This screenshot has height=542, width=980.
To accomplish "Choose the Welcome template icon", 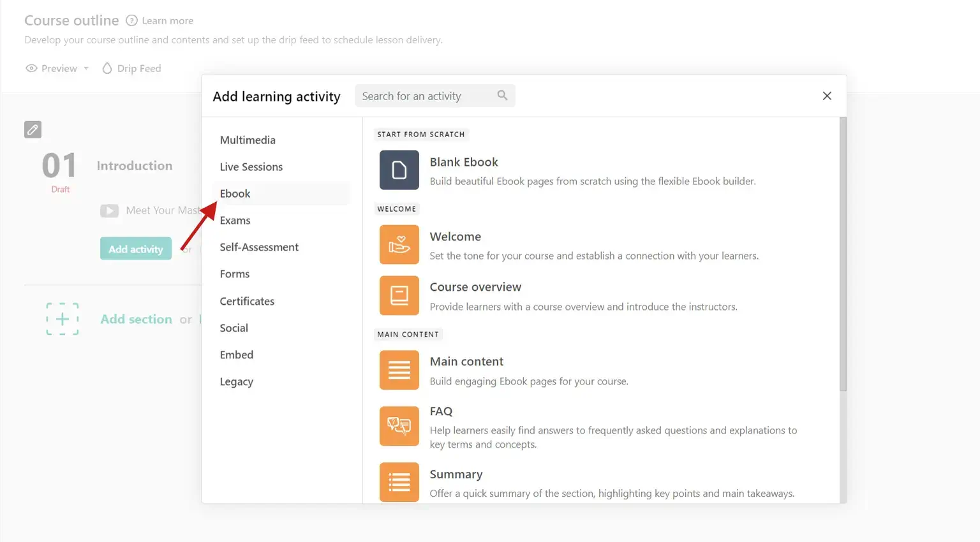I will click(x=399, y=245).
